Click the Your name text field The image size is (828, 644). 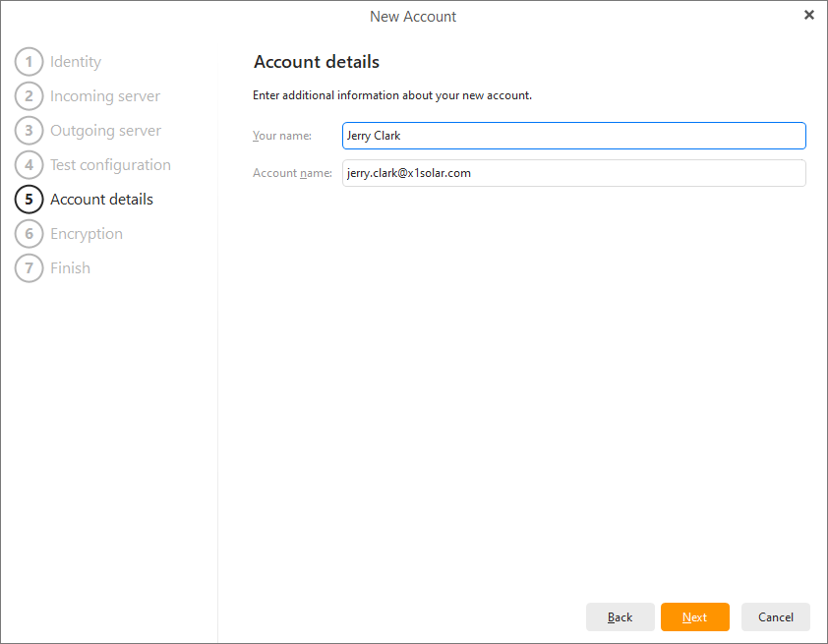tap(573, 136)
